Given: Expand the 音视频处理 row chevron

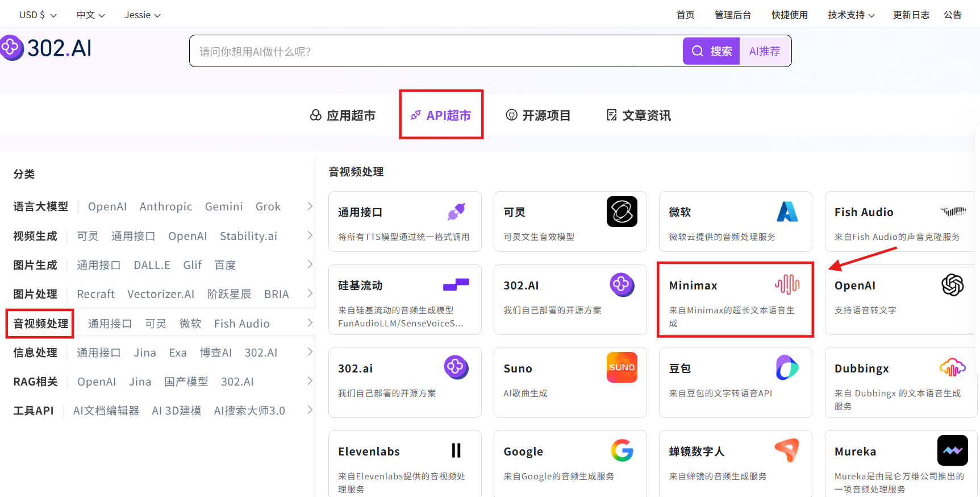Looking at the screenshot, I should (x=310, y=322).
